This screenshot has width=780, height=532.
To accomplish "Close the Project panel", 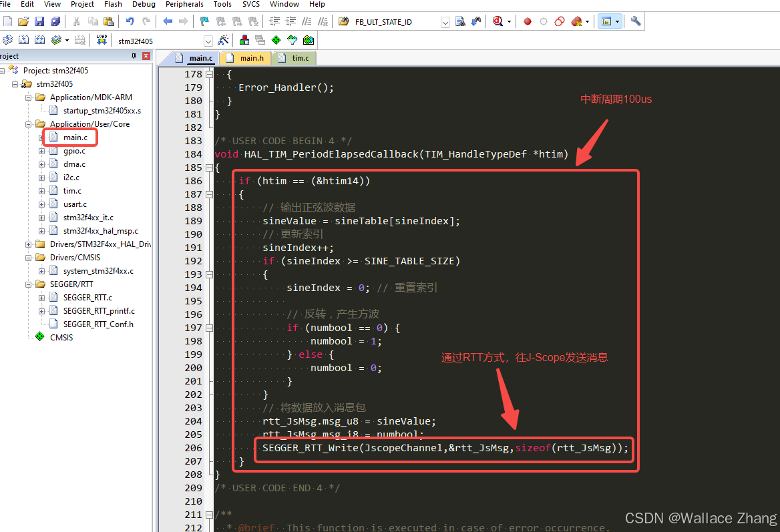I will pyautogui.click(x=146, y=56).
